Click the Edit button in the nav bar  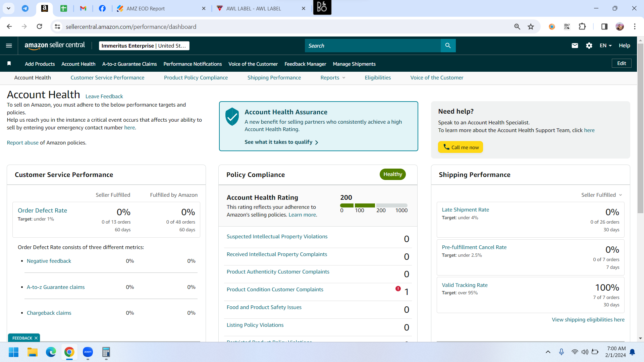[x=622, y=63]
